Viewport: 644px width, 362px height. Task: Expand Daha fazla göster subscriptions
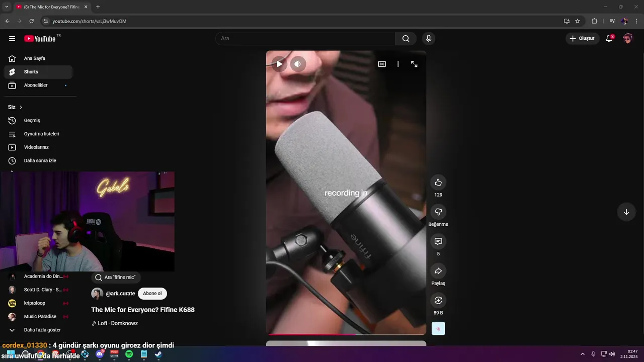point(38,330)
